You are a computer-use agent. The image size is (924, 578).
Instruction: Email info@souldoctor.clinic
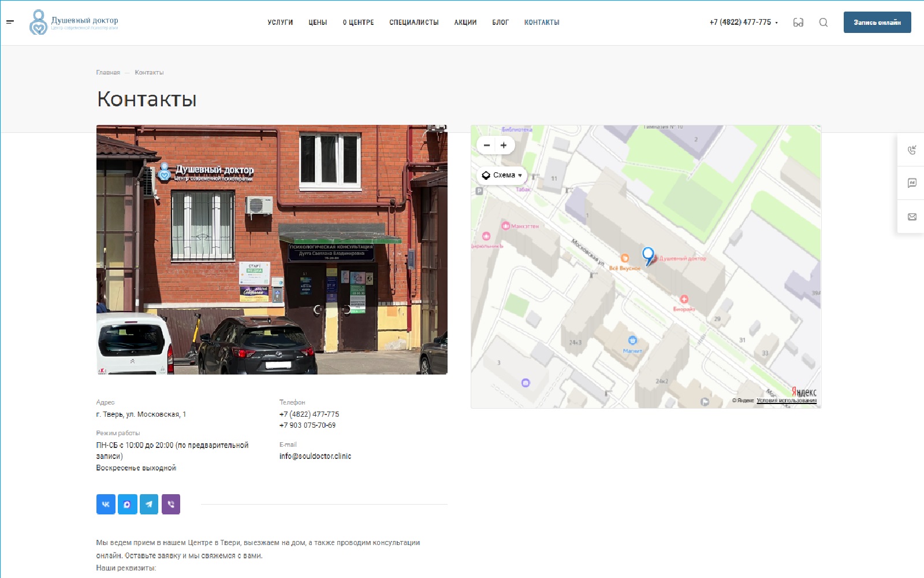[x=315, y=456]
